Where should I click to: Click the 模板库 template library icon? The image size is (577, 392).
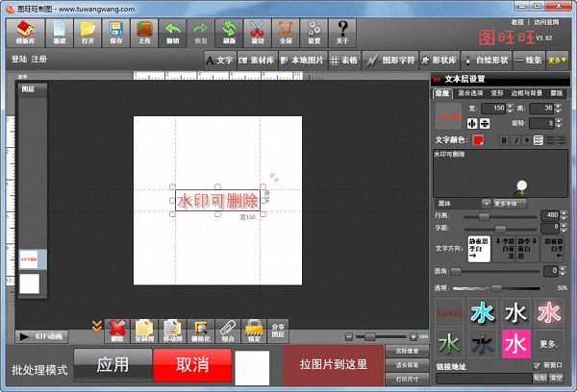[x=26, y=34]
